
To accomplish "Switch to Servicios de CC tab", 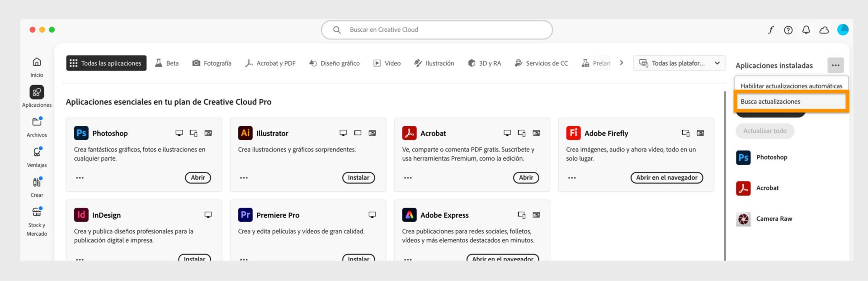I will 541,63.
